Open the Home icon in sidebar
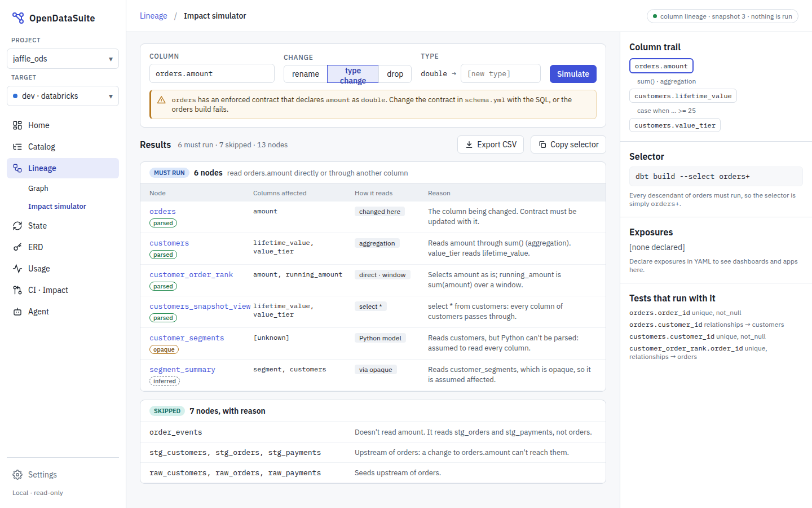812x508 pixels. click(17, 125)
